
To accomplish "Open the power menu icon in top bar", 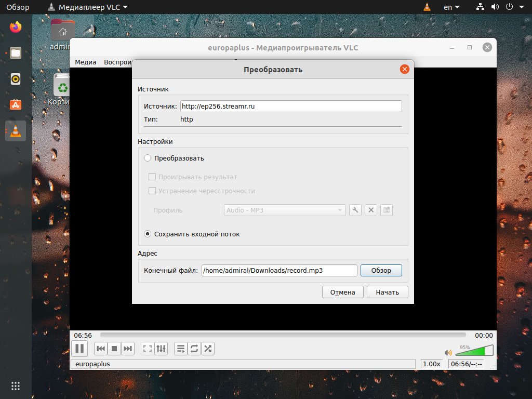I will point(509,7).
